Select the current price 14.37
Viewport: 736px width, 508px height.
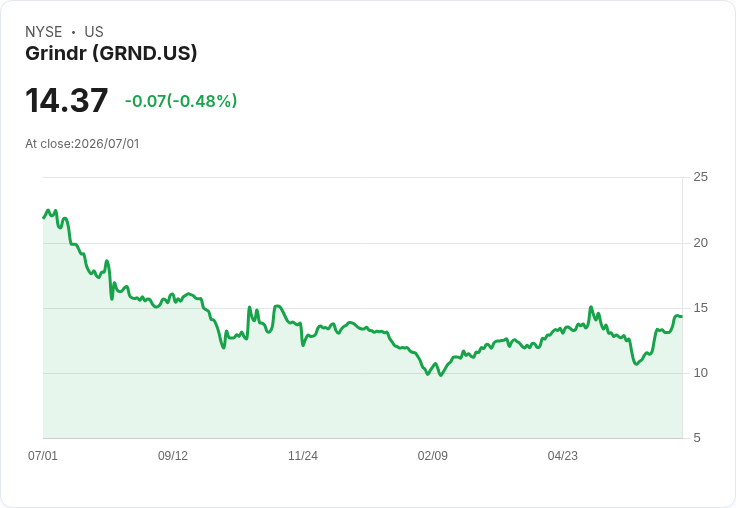pos(67,100)
